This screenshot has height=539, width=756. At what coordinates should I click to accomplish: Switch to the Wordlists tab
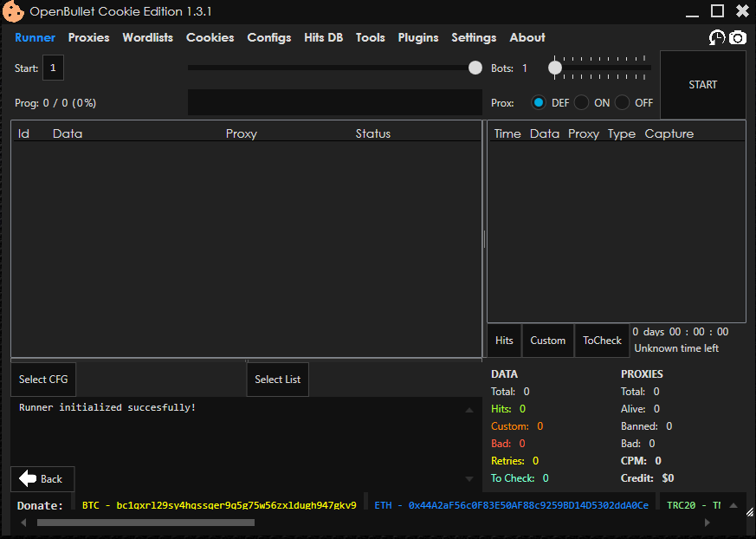[x=147, y=37]
